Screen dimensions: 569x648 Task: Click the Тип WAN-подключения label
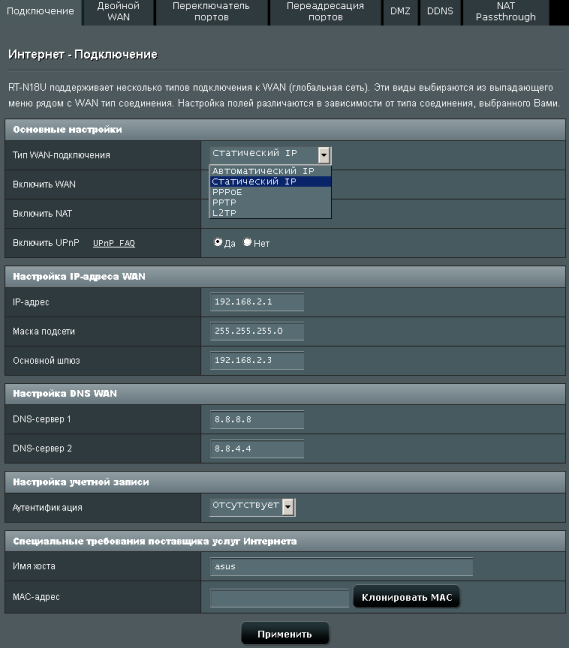pyautogui.click(x=62, y=155)
